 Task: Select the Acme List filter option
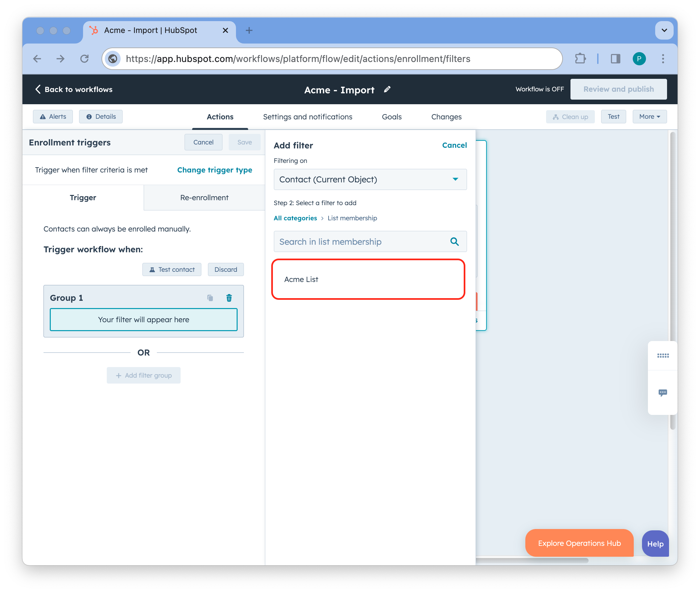368,279
